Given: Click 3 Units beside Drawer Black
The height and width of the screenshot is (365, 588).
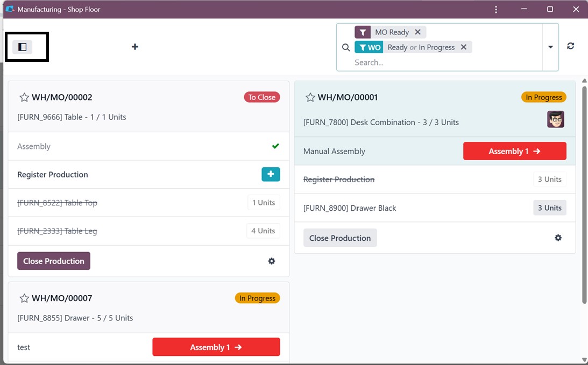Looking at the screenshot, I should (x=550, y=208).
